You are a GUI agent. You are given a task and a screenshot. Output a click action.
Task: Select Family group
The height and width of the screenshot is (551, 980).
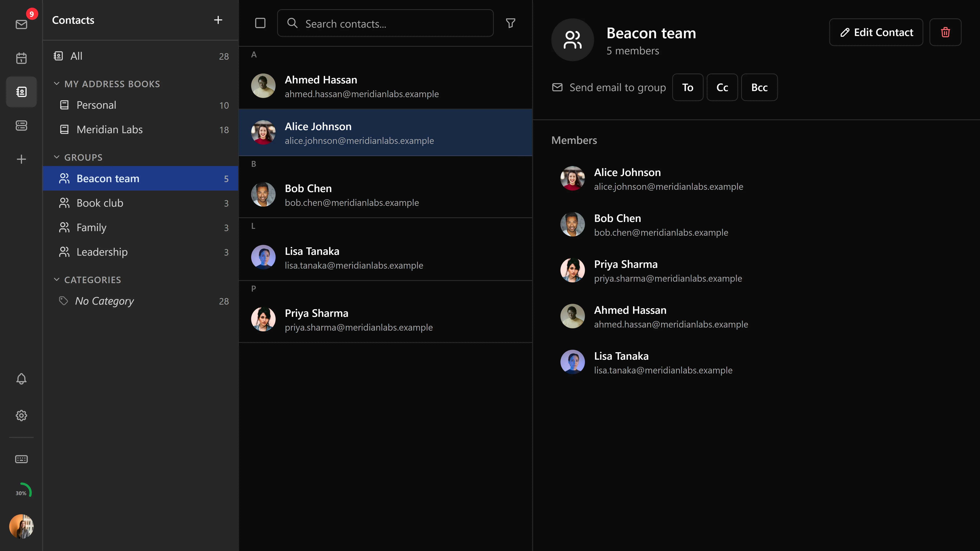coord(141,227)
